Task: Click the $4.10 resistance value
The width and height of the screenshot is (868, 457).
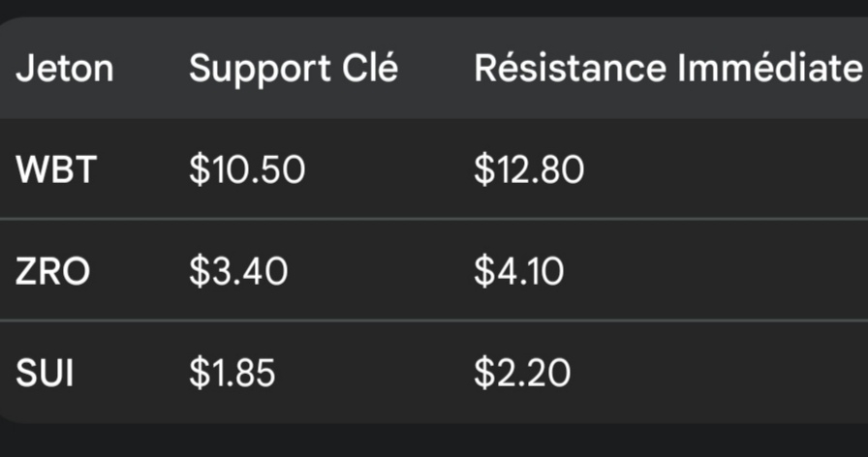Action: tap(518, 272)
